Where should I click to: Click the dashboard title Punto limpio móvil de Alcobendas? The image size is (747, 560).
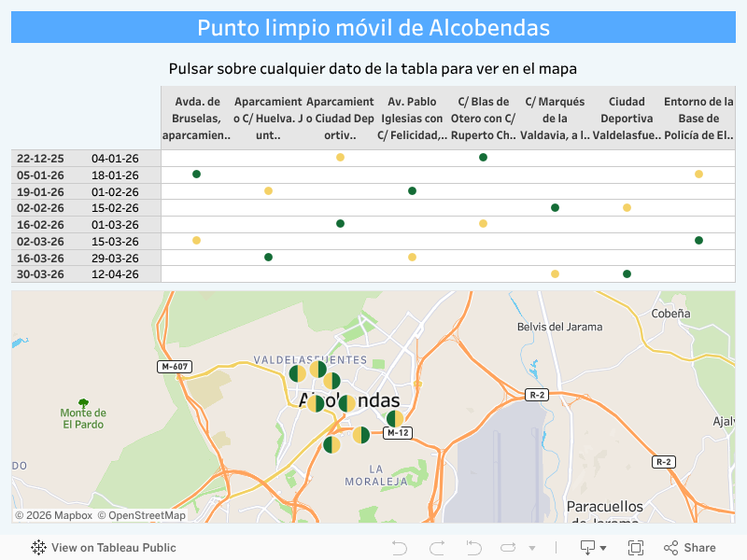373,28
